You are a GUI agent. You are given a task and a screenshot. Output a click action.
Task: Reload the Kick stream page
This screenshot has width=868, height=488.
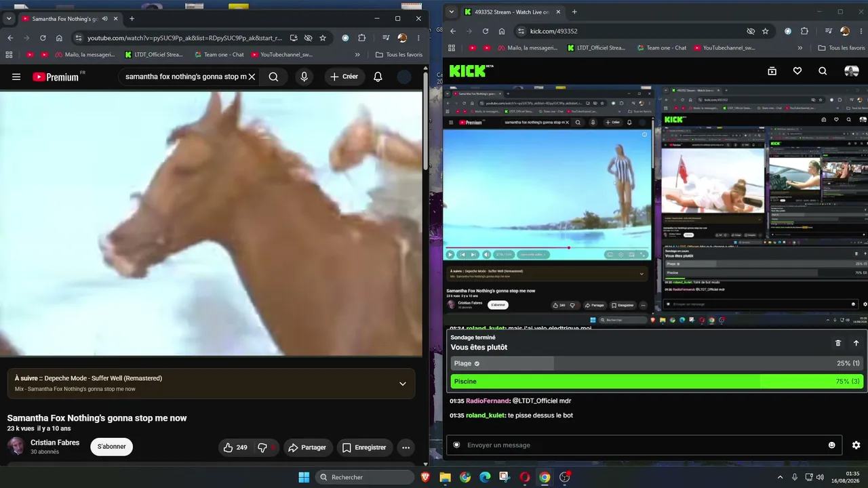pyautogui.click(x=486, y=31)
